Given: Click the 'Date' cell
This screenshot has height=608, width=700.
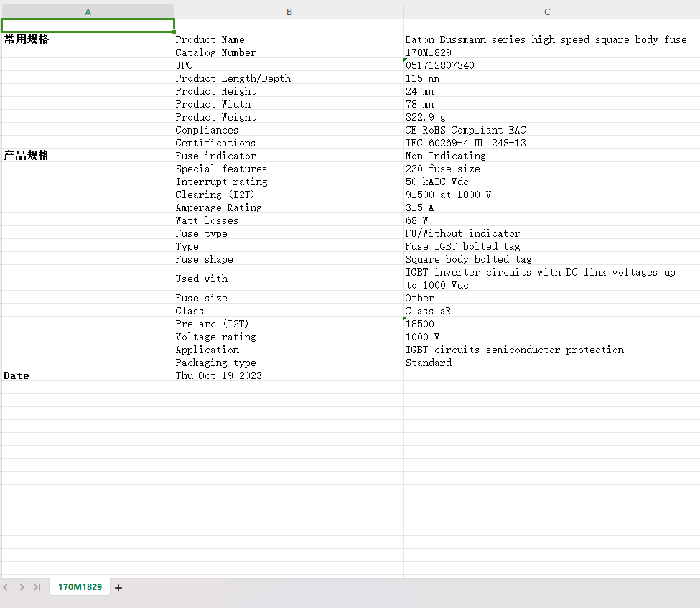Looking at the screenshot, I should 88,375.
